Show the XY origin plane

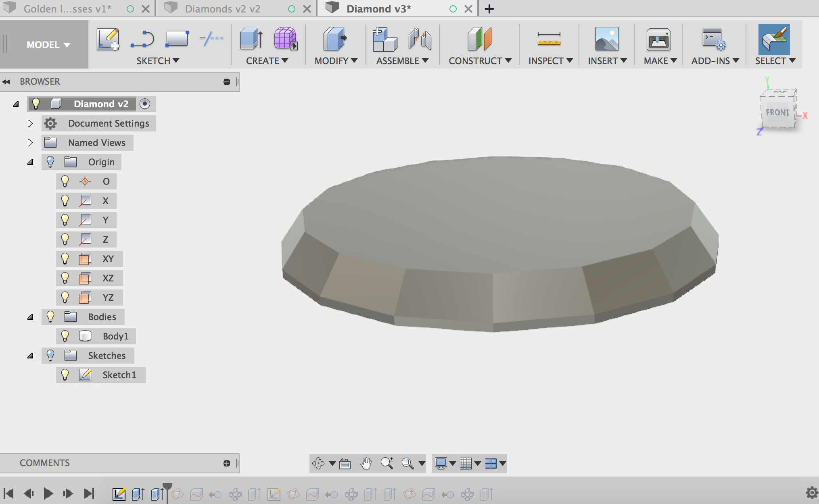click(66, 258)
